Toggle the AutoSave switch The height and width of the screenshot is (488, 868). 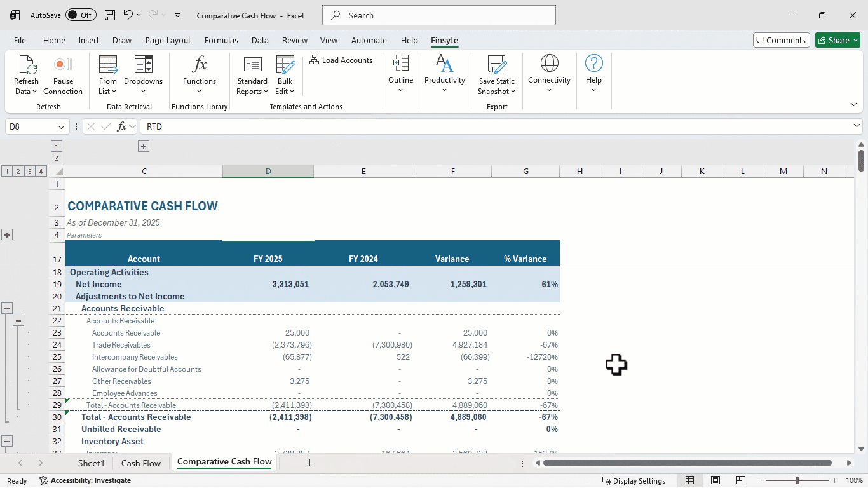tap(81, 15)
